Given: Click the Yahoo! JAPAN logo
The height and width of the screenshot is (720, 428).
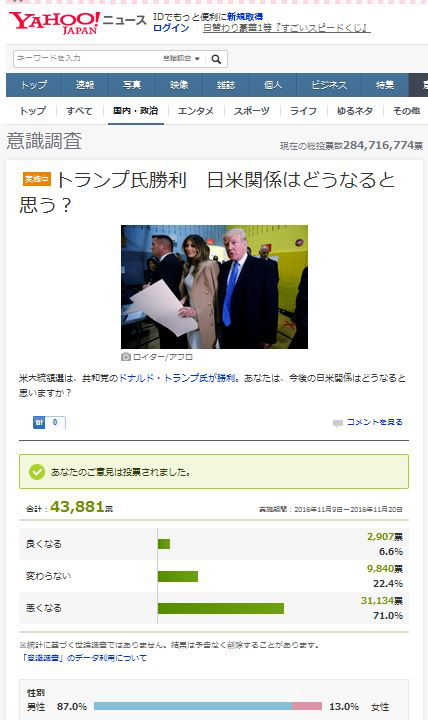Looking at the screenshot, I should click(54, 23).
